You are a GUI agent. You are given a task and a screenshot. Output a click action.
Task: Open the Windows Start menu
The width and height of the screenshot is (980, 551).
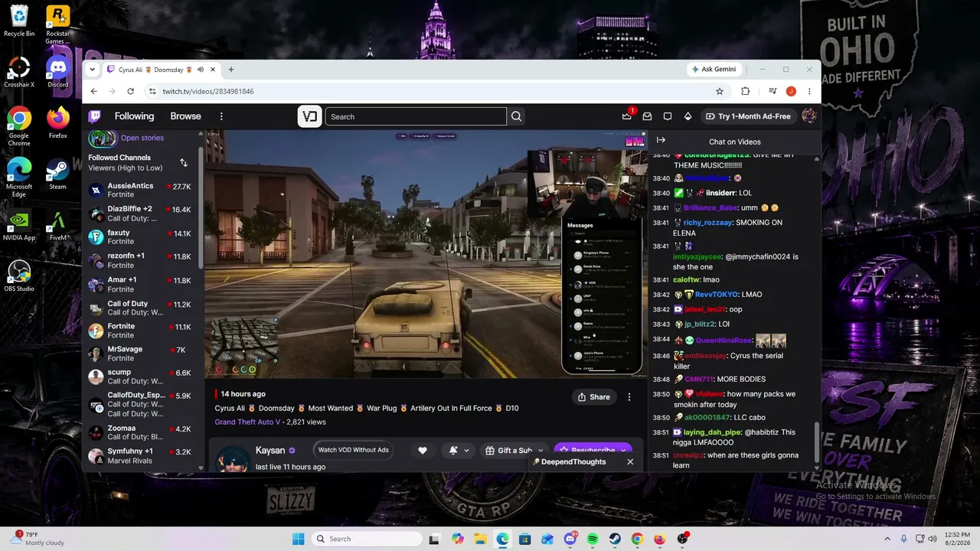(x=298, y=539)
